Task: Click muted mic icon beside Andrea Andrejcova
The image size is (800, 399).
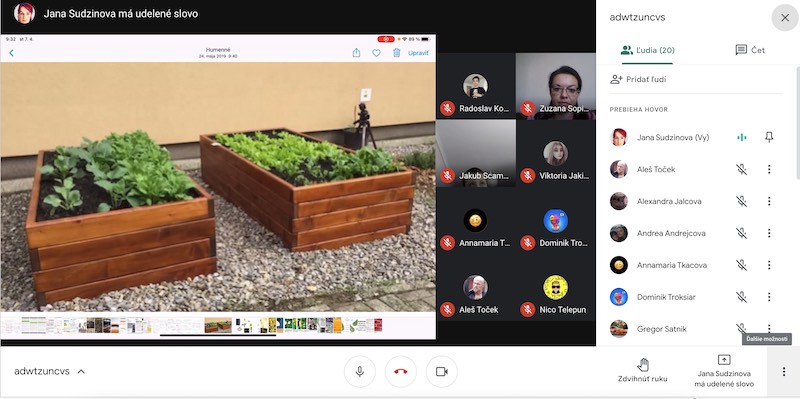Action: [741, 233]
